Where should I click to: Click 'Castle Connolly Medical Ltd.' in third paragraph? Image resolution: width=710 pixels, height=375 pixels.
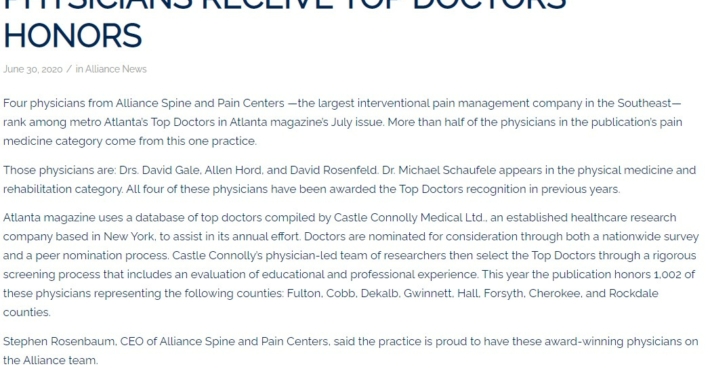[x=410, y=218]
